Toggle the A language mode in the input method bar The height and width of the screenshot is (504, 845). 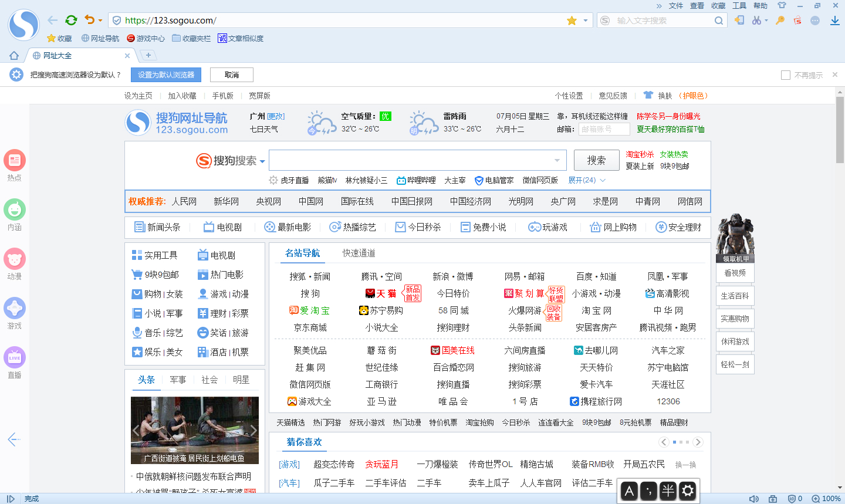coord(629,491)
